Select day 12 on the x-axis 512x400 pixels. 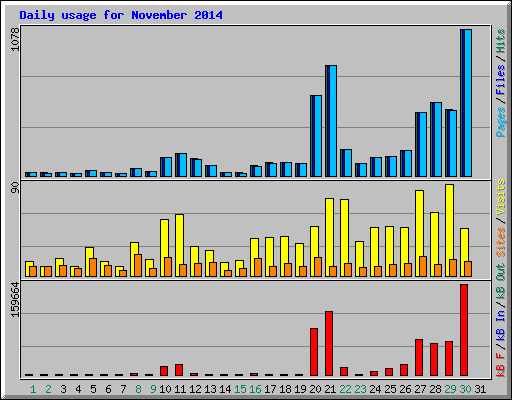click(x=195, y=389)
